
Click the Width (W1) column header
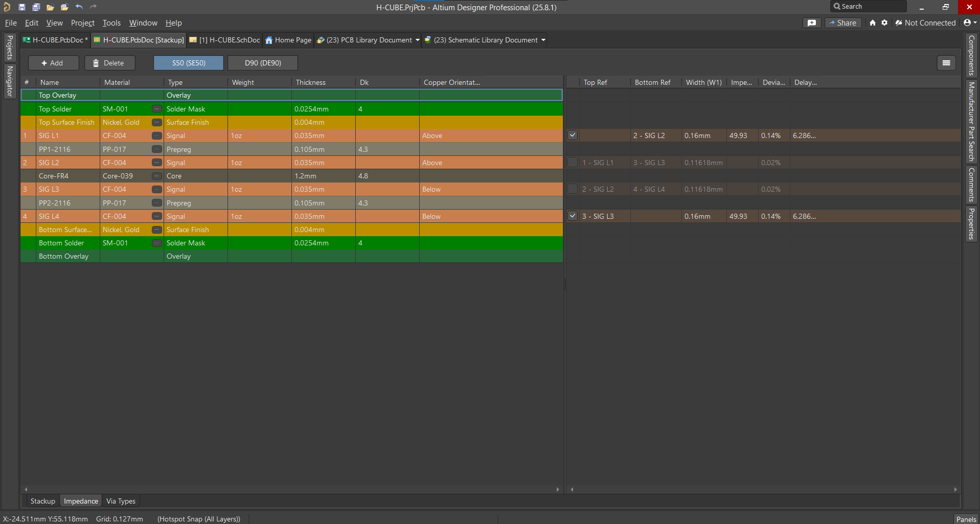point(704,82)
